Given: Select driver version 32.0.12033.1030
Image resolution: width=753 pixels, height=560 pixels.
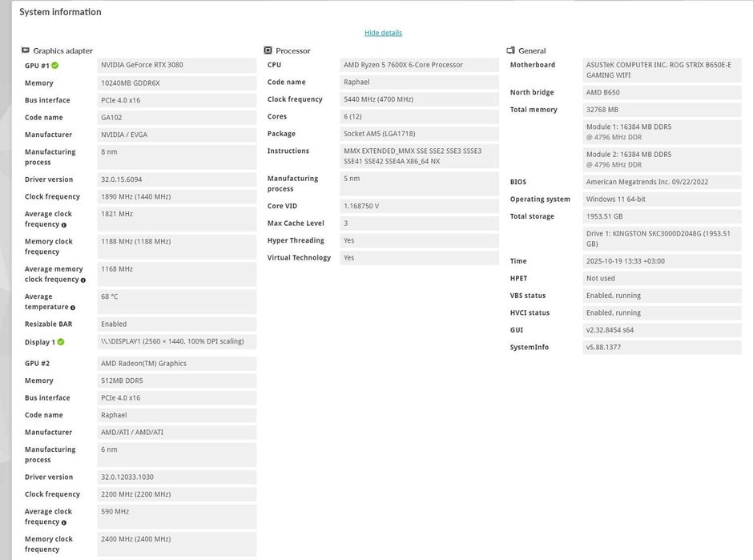Looking at the screenshot, I should (x=177, y=477).
